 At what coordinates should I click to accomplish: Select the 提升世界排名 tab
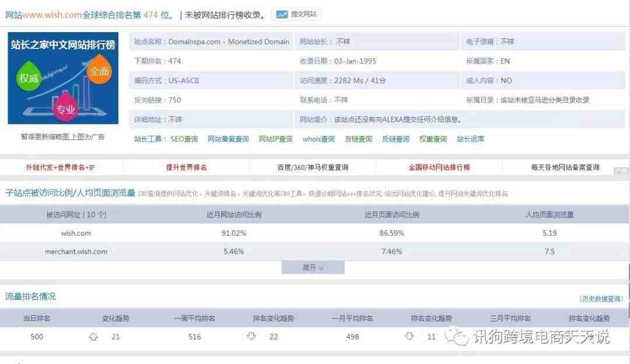coord(187,167)
